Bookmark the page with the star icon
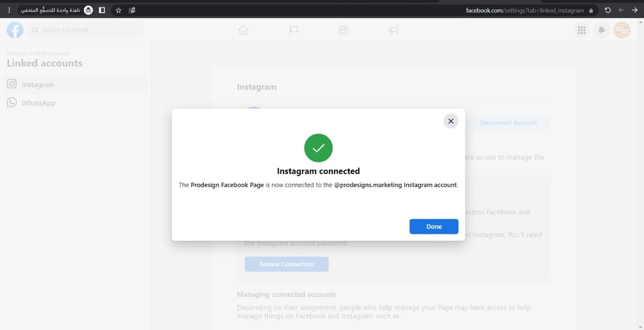The height and width of the screenshot is (330, 644). pos(118,10)
